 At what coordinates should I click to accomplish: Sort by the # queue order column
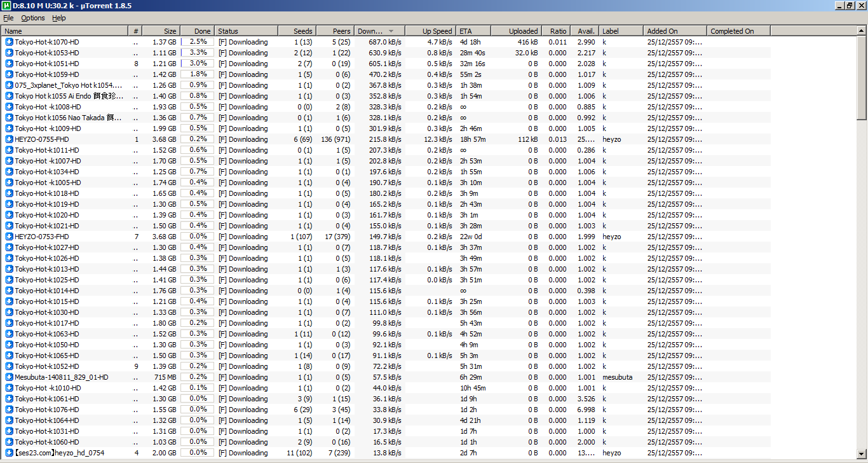click(x=136, y=31)
